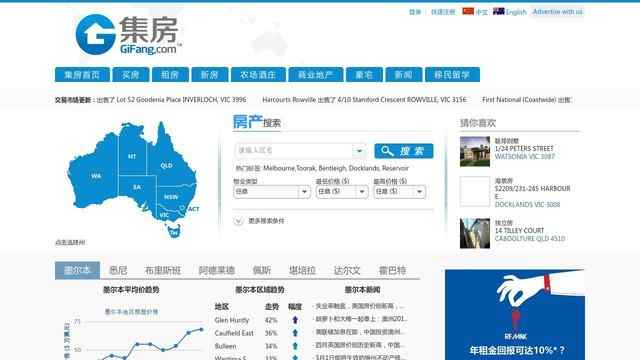Viewport: 640px width, 360px height.
Task: Open the Harbour Docklands listing thumbnail
Action: point(475,191)
